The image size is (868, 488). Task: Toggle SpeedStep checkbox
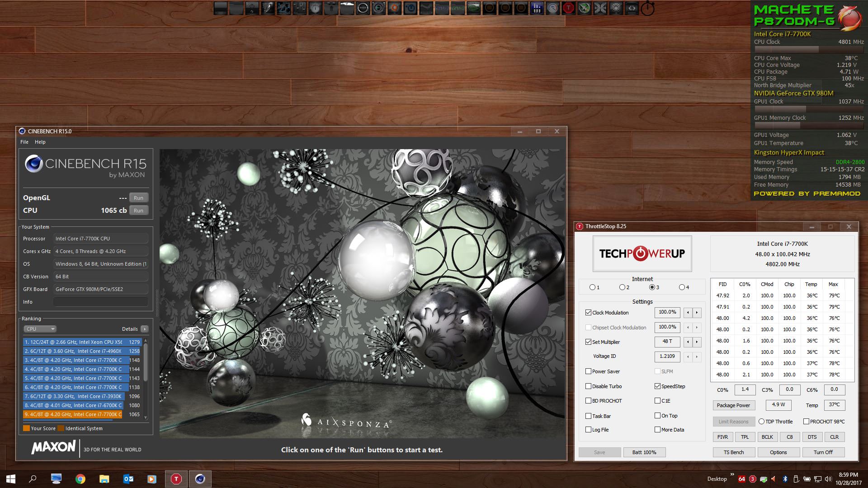pos(657,386)
